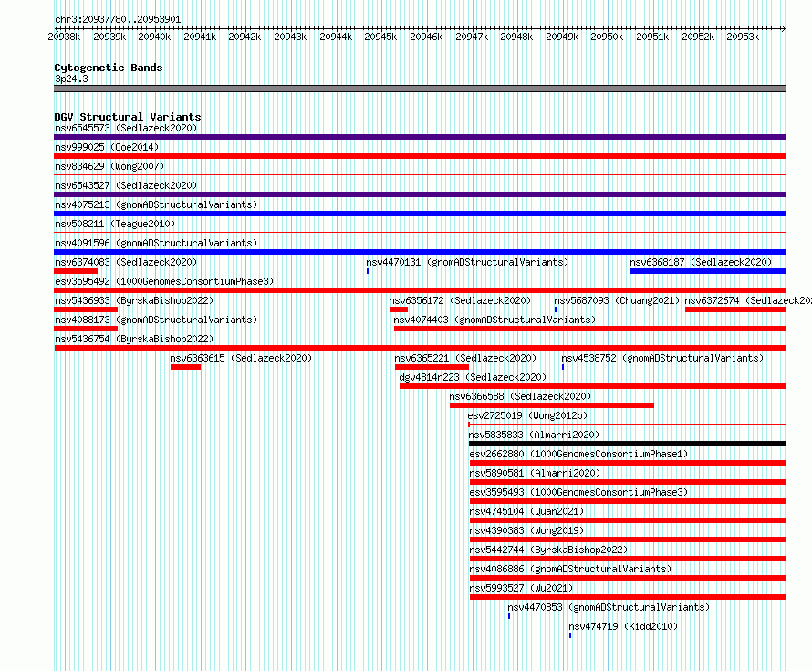The height and width of the screenshot is (671, 812).
Task: Click the 20941k ruler position
Action: click(x=200, y=37)
